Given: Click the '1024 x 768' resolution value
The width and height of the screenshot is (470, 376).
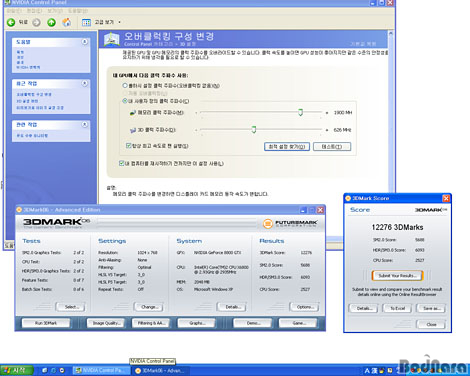Looking at the screenshot, I should [147, 253].
